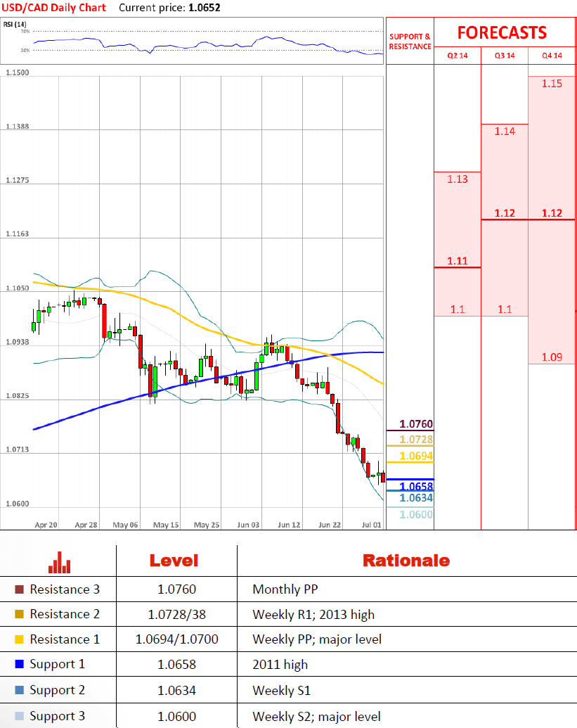The height and width of the screenshot is (728, 577).
Task: Click the '2011 high' rationale cell
Action: click(x=280, y=665)
